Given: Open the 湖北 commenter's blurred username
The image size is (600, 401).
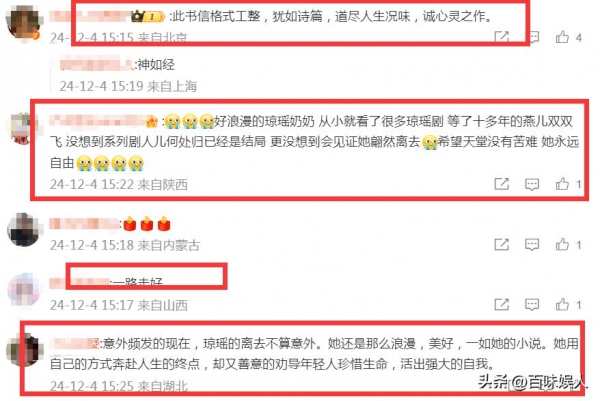Looking at the screenshot, I should 75,343.
